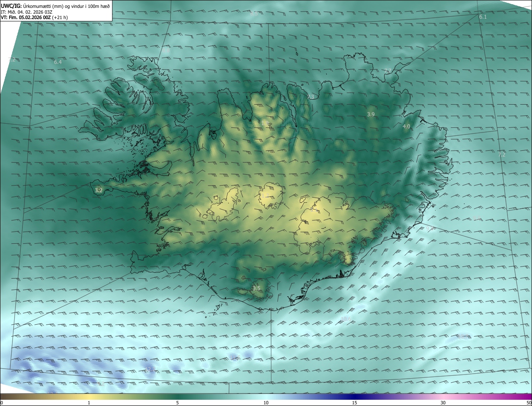This screenshot has width=532, height=406.
Task: Click the color scale tick label "30"
Action: 443,403
